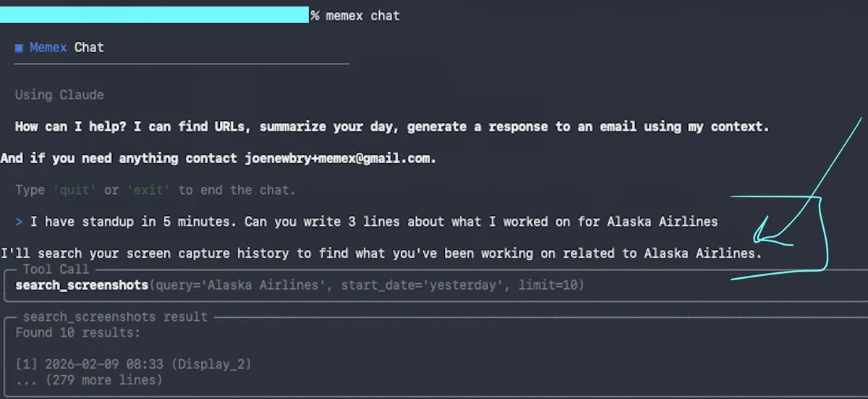The height and width of the screenshot is (399, 868).
Task: Click the 'exit' command word
Action: coord(148,190)
